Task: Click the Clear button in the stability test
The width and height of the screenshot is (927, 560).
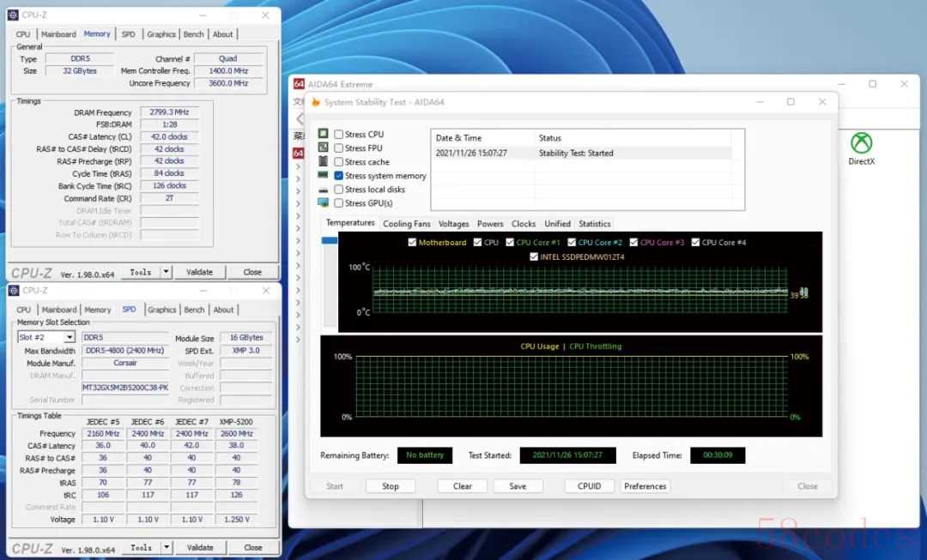Action: (463, 485)
